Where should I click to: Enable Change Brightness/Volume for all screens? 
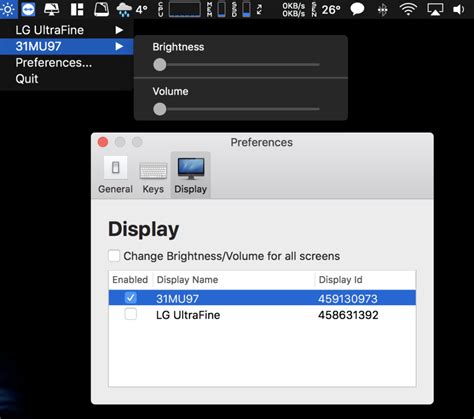[114, 256]
